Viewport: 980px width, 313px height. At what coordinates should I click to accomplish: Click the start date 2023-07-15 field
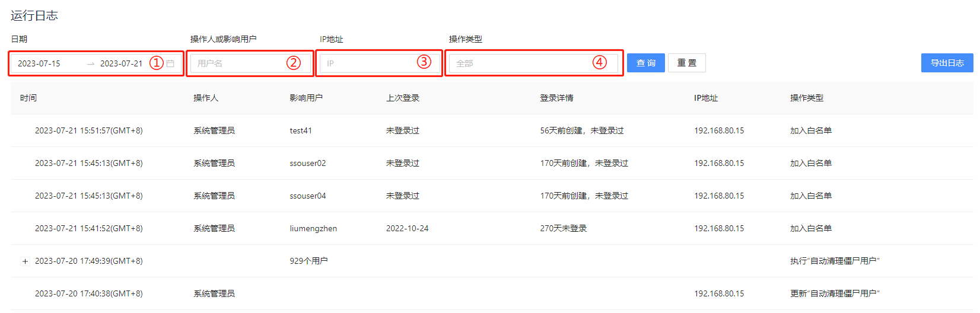click(x=39, y=63)
